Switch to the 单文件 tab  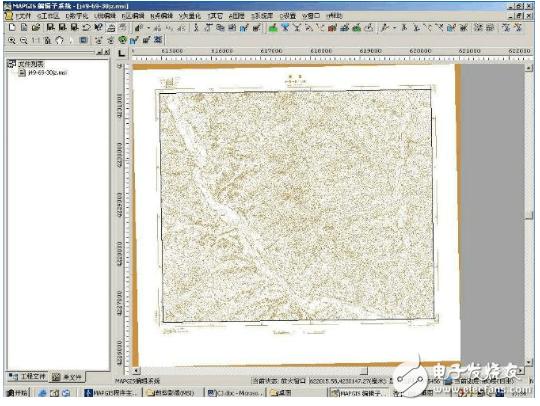[67, 377]
